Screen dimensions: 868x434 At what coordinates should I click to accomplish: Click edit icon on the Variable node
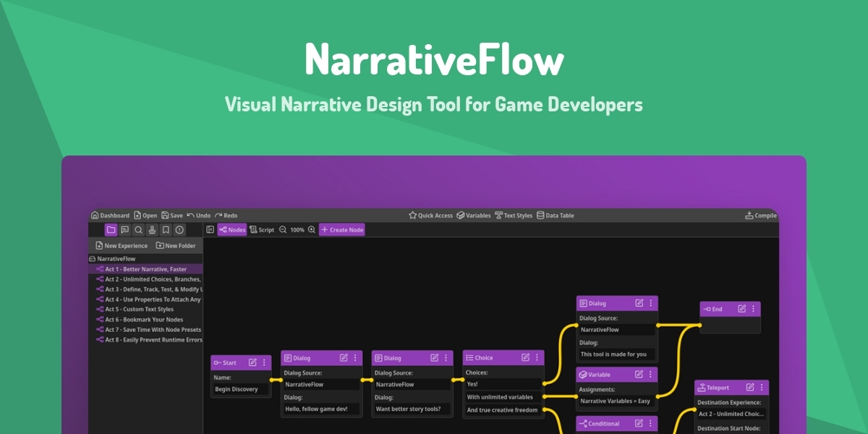tap(639, 375)
